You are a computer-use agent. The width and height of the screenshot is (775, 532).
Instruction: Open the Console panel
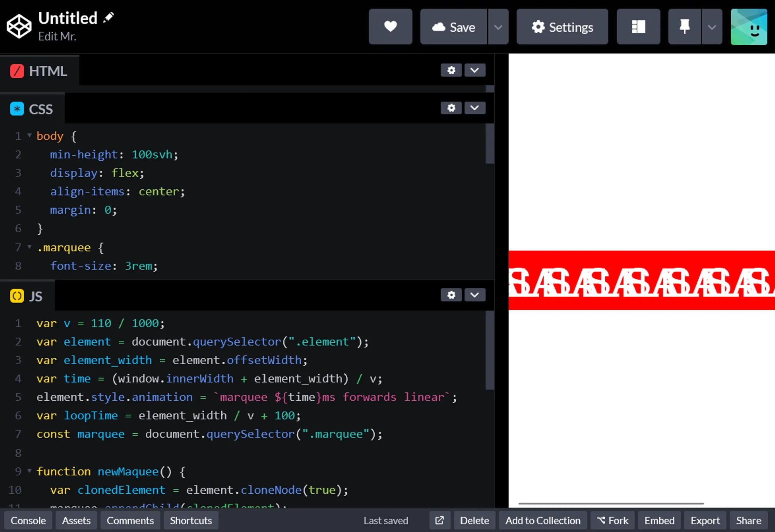click(28, 520)
